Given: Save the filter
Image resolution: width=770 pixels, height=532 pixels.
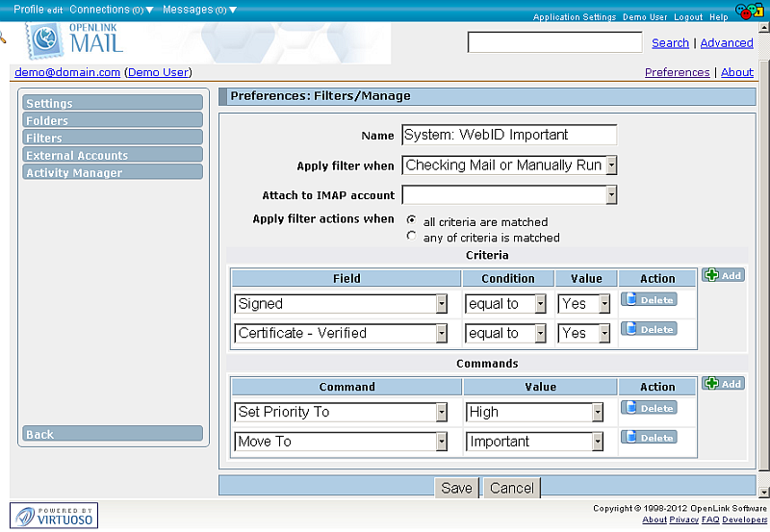Looking at the screenshot, I should point(456,488).
